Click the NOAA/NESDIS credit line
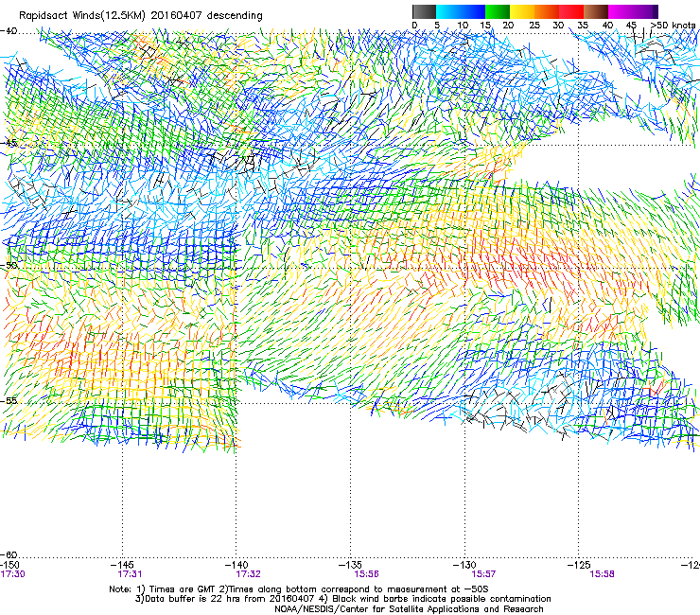Viewport: 700px width, 615px height. pos(409,609)
